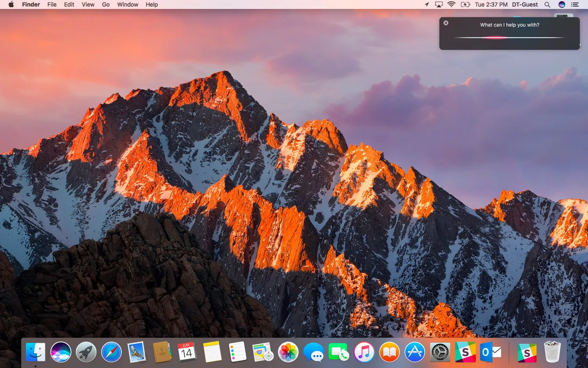Open System Preferences
588x368 pixels.
point(439,352)
